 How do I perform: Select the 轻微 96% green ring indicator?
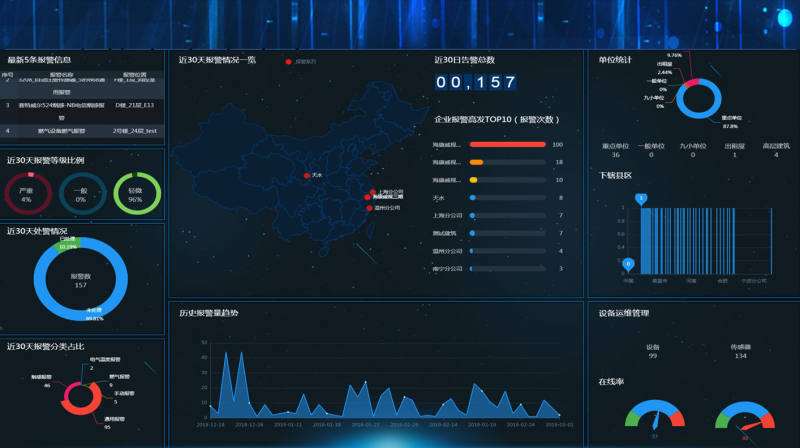click(x=135, y=193)
